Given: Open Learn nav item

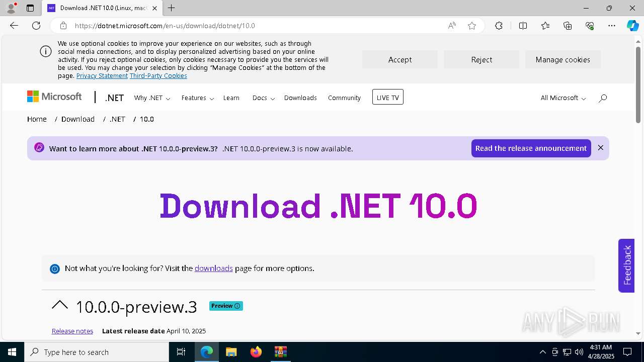Looking at the screenshot, I should coord(231,98).
